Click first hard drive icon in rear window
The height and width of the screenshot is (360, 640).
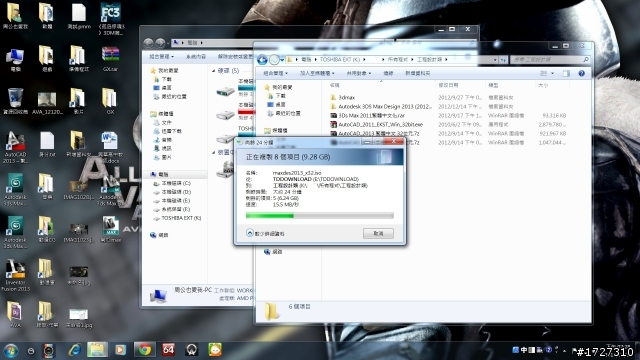(225, 91)
